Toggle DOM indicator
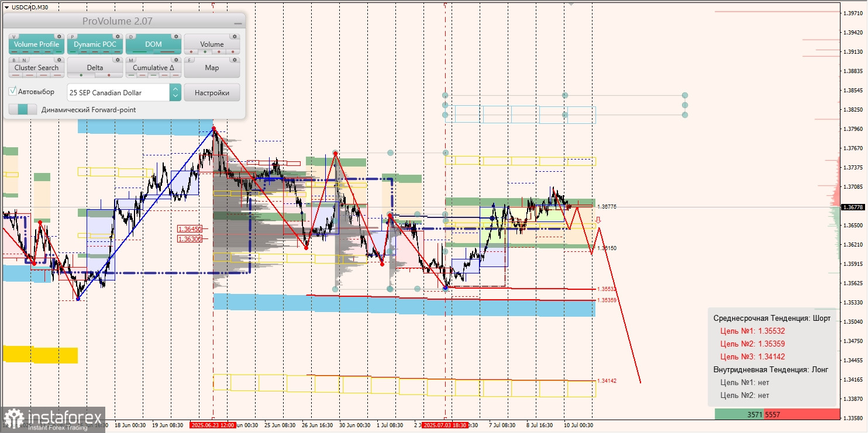The image size is (868, 433). tap(153, 44)
